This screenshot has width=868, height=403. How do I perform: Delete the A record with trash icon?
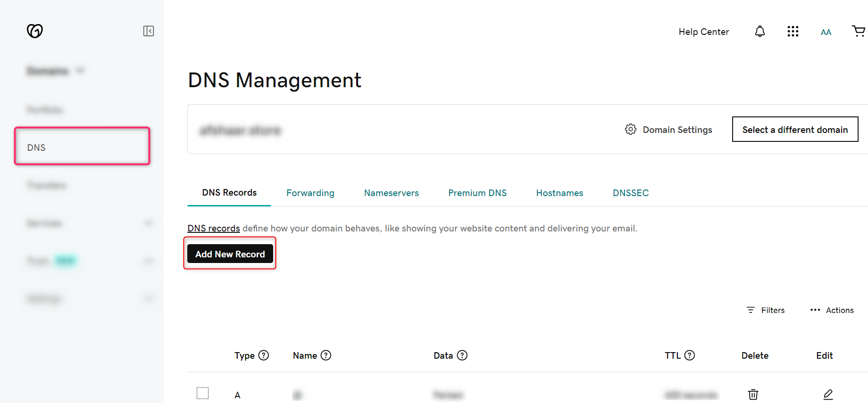(753, 395)
